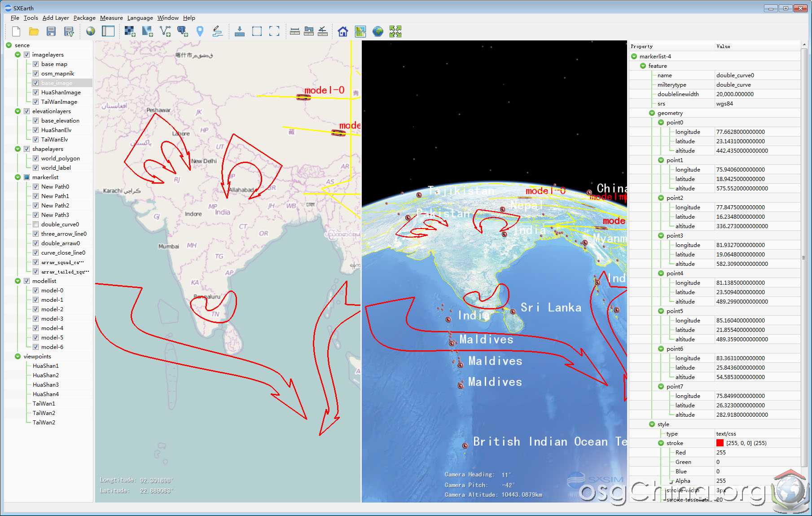Collapse the markerlist-4 root node
Screen dimensions: 812x516
tap(634, 56)
